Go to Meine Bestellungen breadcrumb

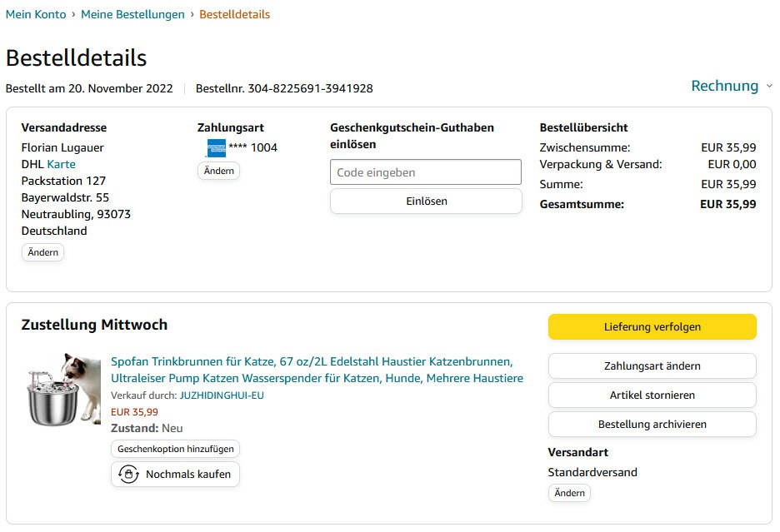[x=132, y=14]
